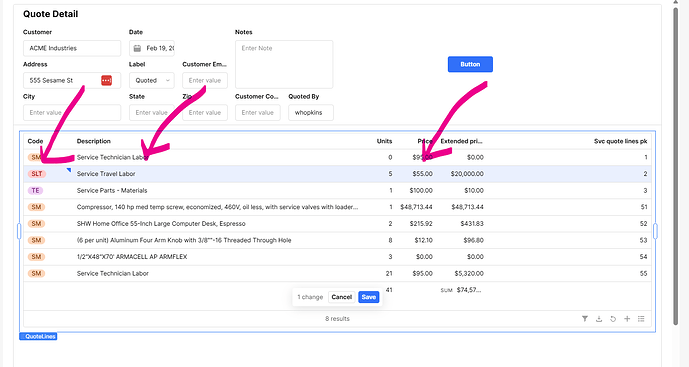
Task: Cancel the pending table change
Action: pos(341,297)
